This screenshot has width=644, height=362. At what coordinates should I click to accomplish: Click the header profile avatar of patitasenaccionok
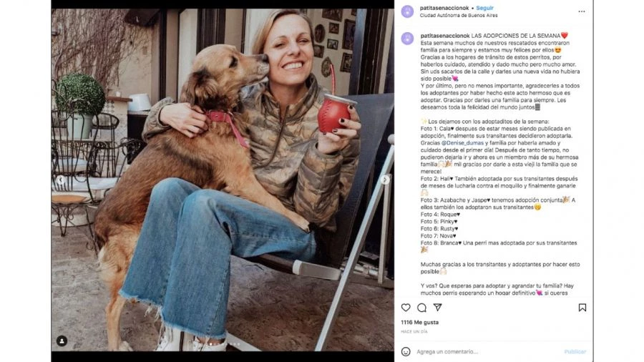click(x=407, y=11)
